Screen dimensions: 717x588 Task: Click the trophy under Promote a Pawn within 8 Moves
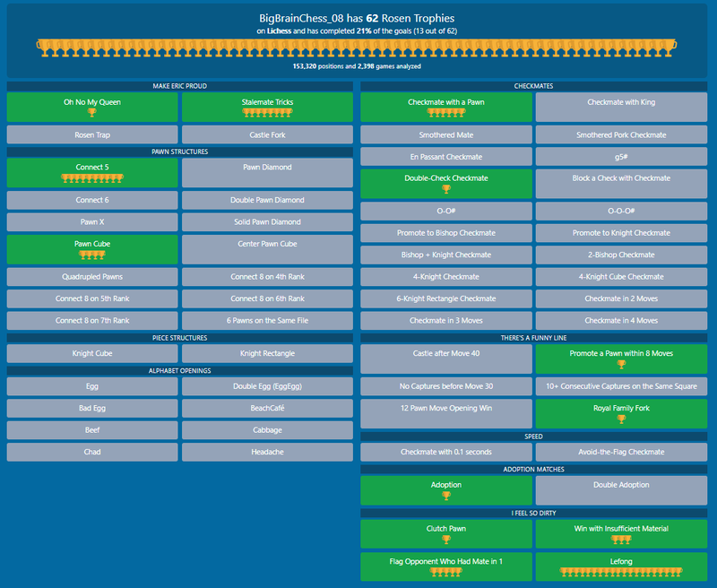tap(622, 365)
